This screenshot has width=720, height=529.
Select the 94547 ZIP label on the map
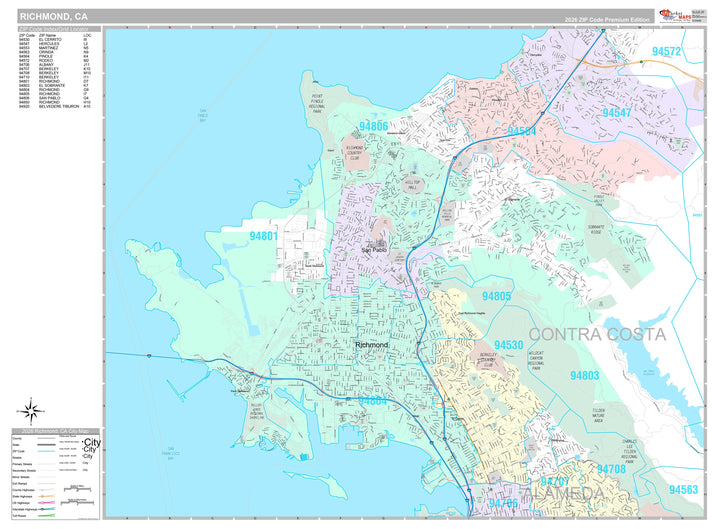click(617, 113)
